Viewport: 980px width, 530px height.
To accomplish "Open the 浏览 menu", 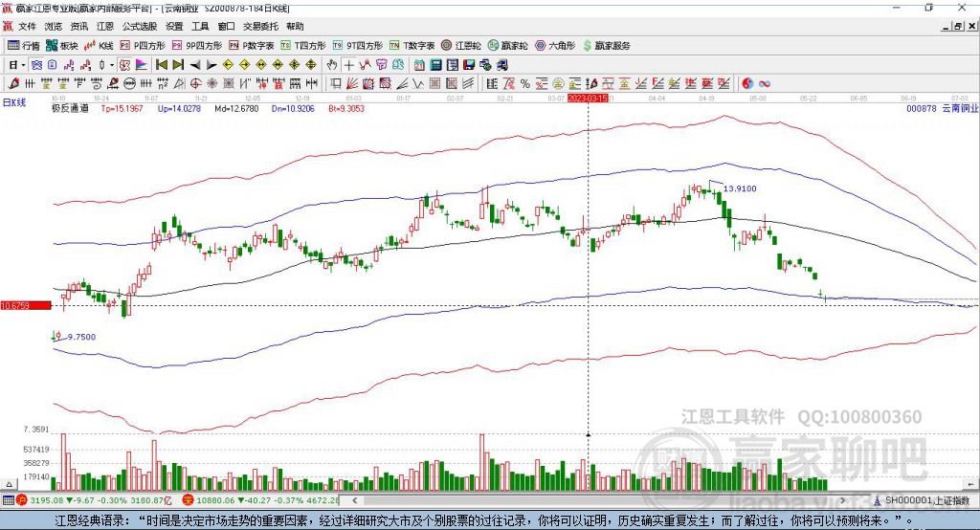I will (x=54, y=26).
